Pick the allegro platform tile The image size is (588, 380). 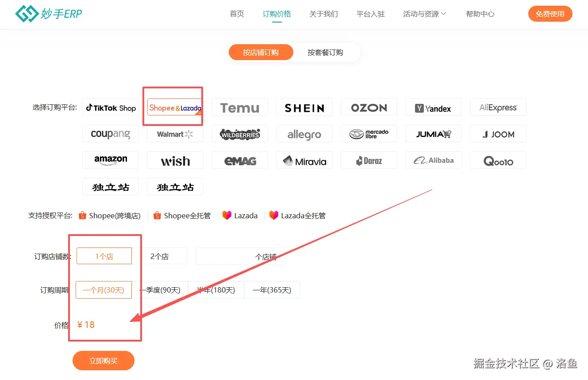tap(304, 134)
